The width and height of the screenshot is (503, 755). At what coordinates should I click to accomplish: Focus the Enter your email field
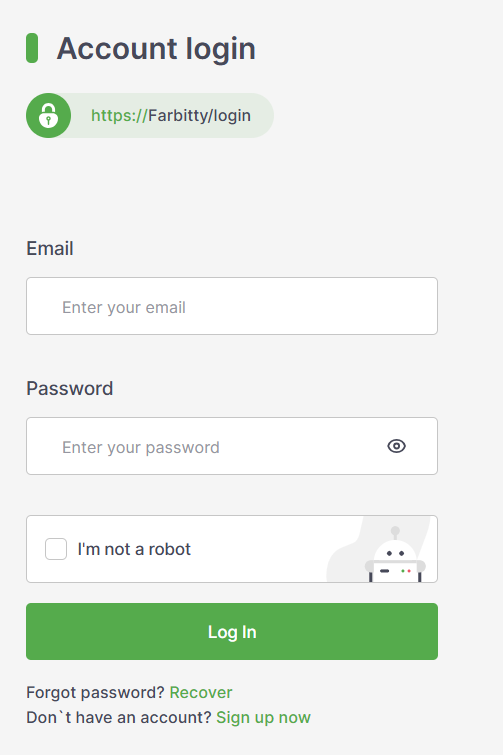[x=232, y=306]
